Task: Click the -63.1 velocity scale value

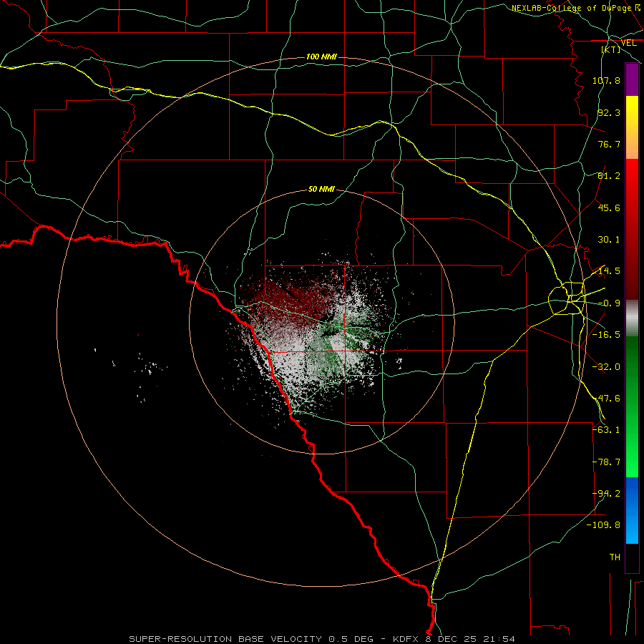Action: coord(606,430)
